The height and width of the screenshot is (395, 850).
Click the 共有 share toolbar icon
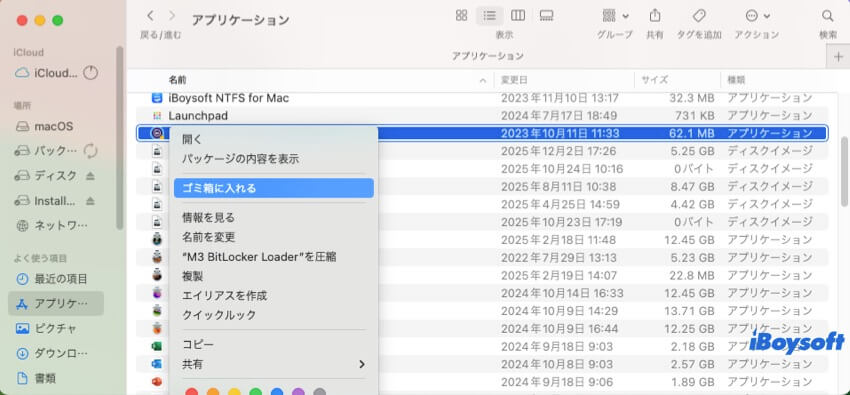pyautogui.click(x=655, y=16)
